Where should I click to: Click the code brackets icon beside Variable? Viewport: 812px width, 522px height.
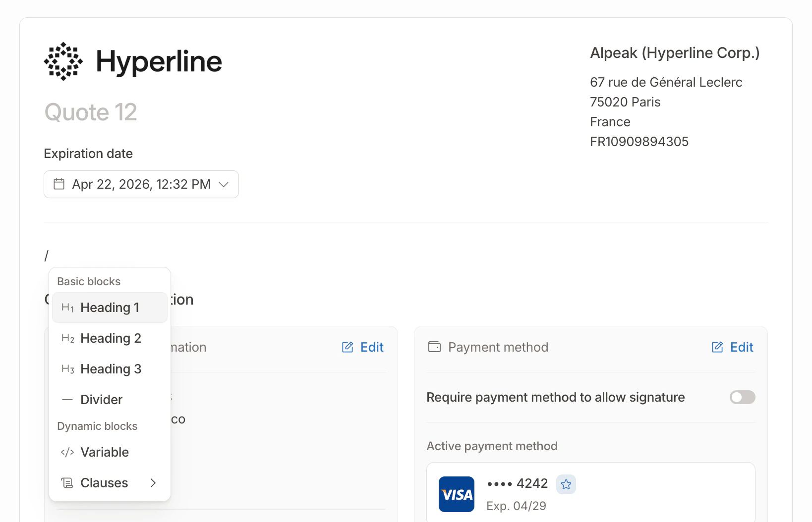[x=67, y=452]
